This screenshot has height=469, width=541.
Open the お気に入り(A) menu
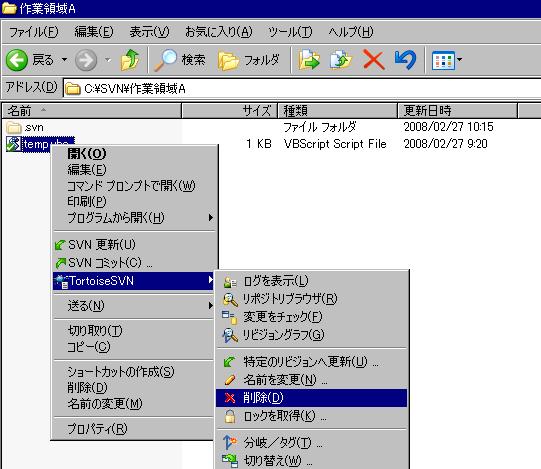(219, 32)
